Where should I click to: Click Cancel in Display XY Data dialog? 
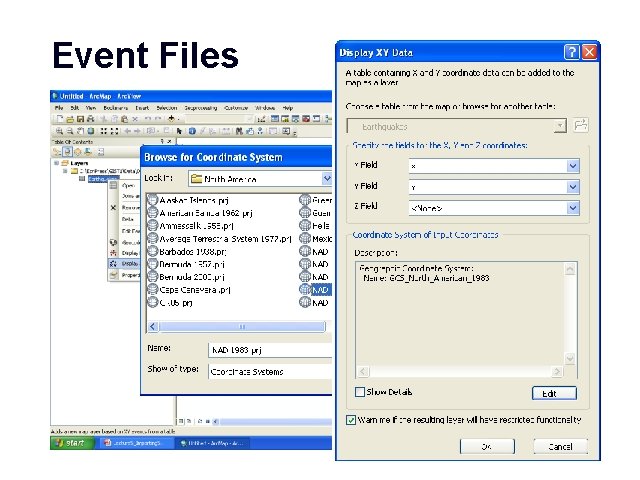(x=560, y=447)
